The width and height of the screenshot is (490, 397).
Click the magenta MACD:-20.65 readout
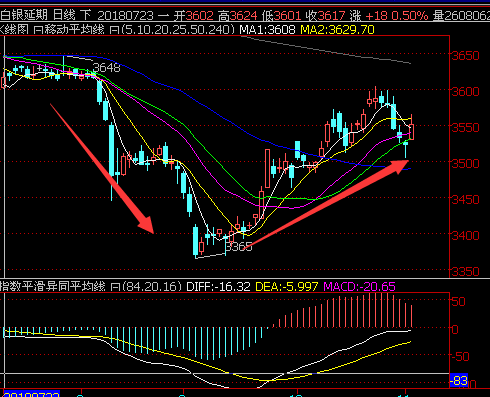(x=359, y=287)
